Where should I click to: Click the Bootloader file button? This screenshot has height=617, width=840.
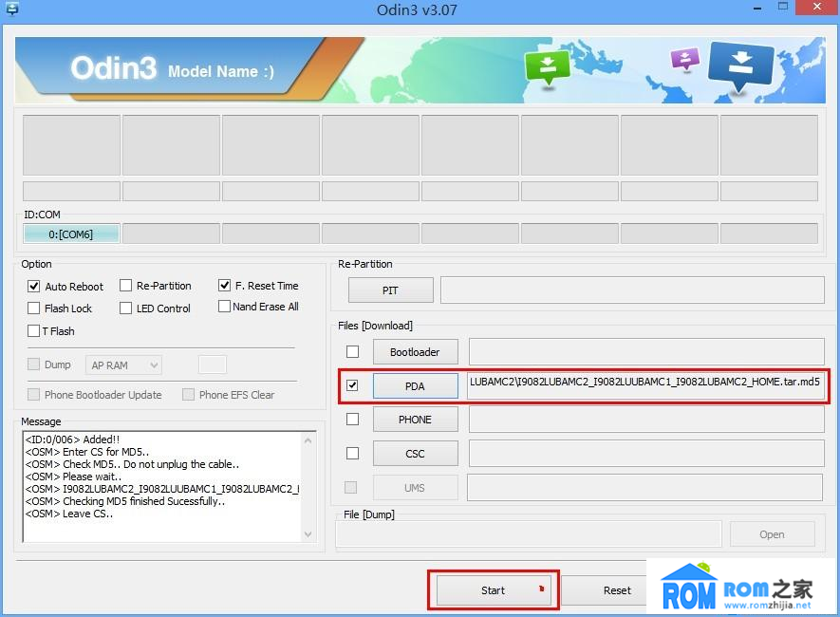click(x=415, y=352)
